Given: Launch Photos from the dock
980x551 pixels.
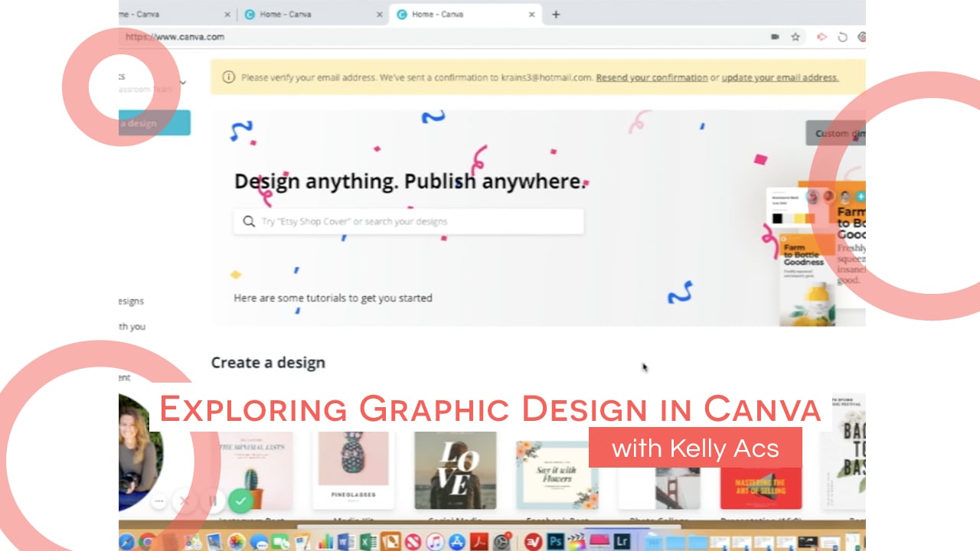Looking at the screenshot, I should point(237,542).
